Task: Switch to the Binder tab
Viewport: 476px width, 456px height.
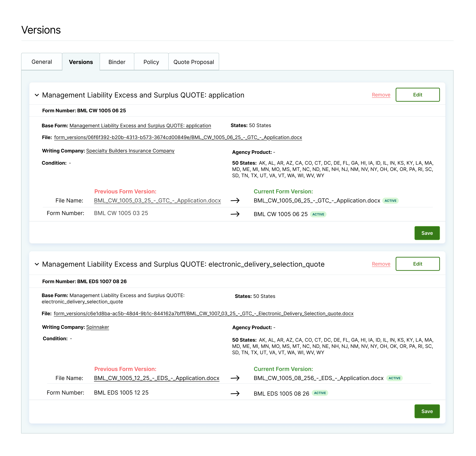Action: click(x=117, y=62)
